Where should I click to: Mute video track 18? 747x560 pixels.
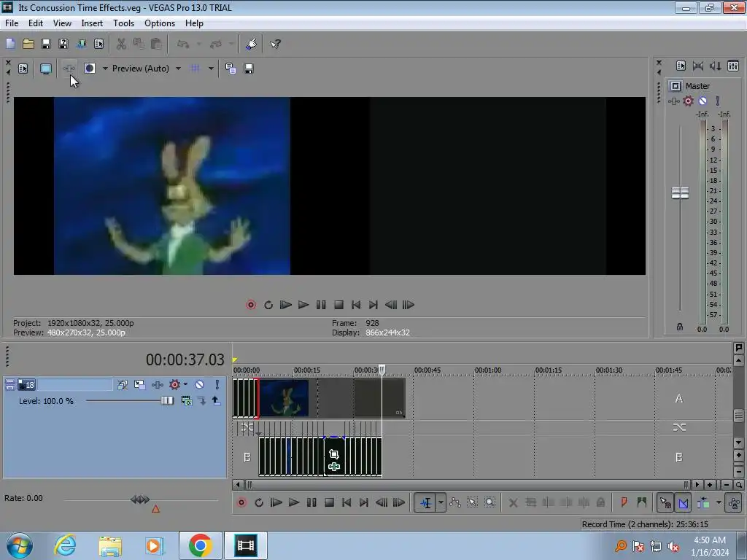200,385
